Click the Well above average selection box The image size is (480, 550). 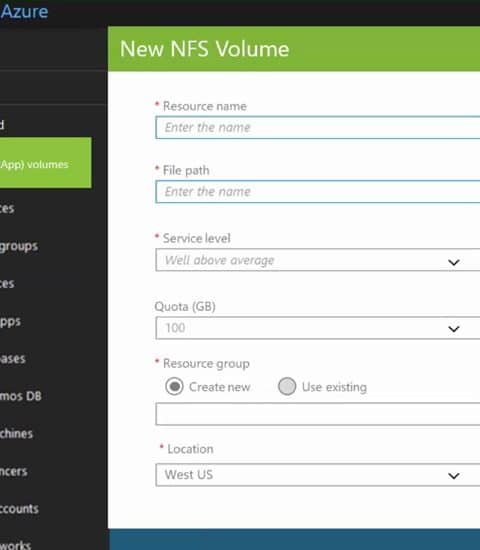pos(318,260)
